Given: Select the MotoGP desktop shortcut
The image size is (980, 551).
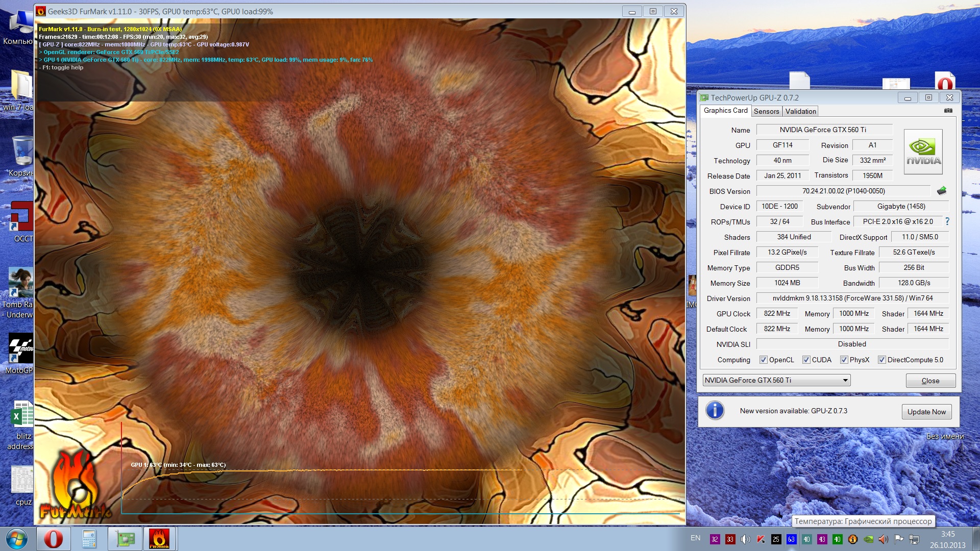Looking at the screenshot, I should pyautogui.click(x=20, y=354).
